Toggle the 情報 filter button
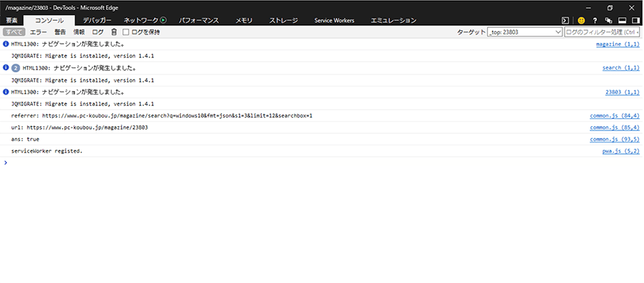644x283 pixels. click(79, 32)
